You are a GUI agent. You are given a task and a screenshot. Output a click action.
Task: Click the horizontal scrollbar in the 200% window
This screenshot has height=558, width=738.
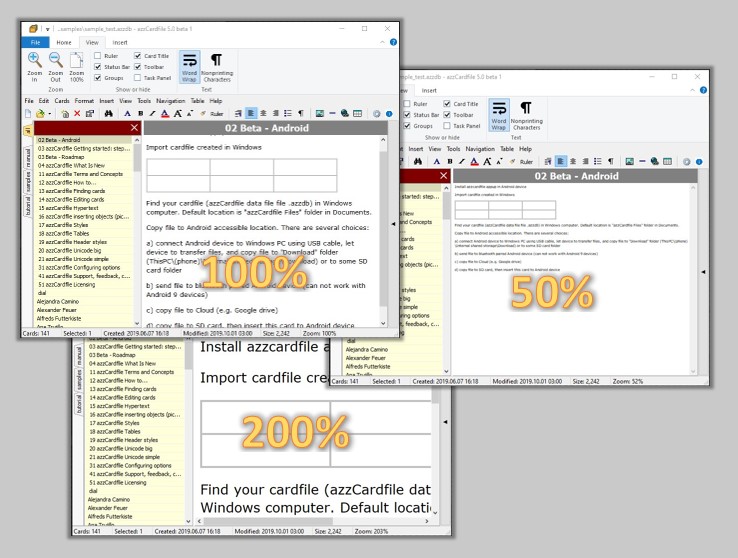point(313,521)
